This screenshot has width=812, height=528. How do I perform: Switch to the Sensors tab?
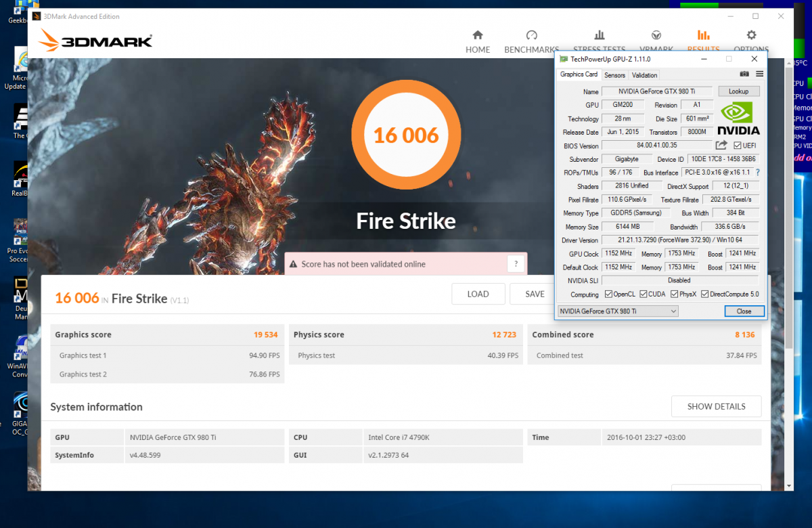coord(614,75)
